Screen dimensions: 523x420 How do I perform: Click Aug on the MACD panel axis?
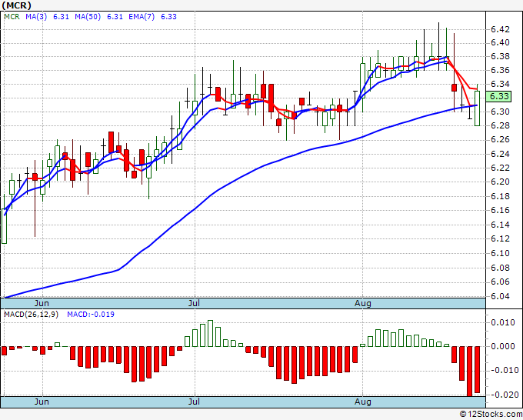coord(363,402)
